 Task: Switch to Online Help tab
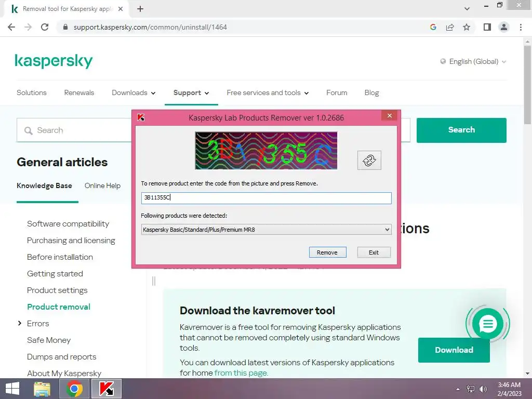(102, 185)
